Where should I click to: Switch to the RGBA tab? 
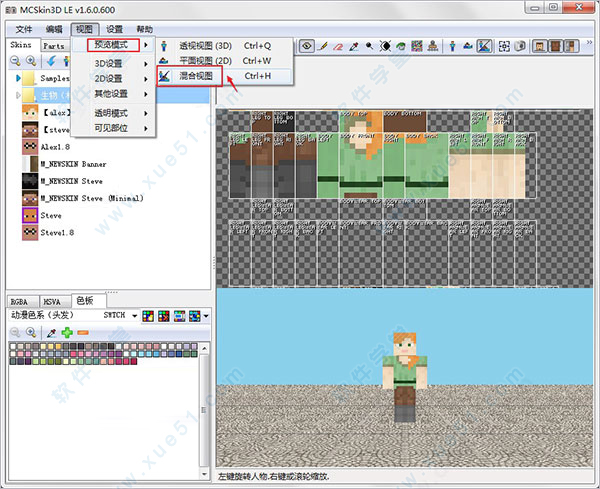click(22, 300)
